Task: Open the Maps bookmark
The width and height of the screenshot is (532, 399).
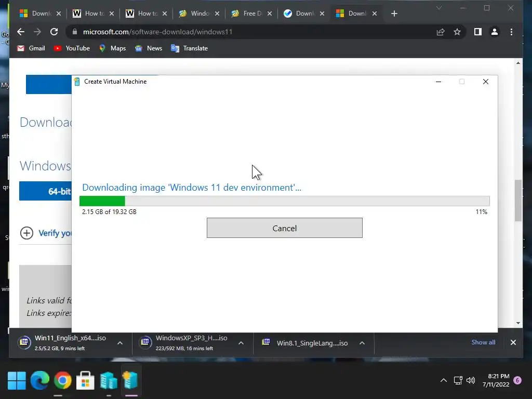Action: (x=112, y=48)
